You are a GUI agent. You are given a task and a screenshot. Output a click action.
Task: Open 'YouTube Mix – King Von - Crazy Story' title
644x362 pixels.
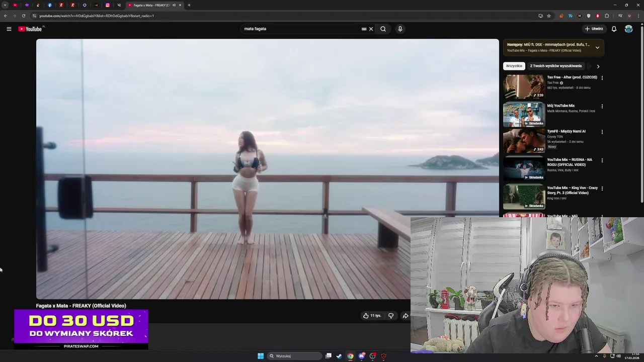click(572, 190)
